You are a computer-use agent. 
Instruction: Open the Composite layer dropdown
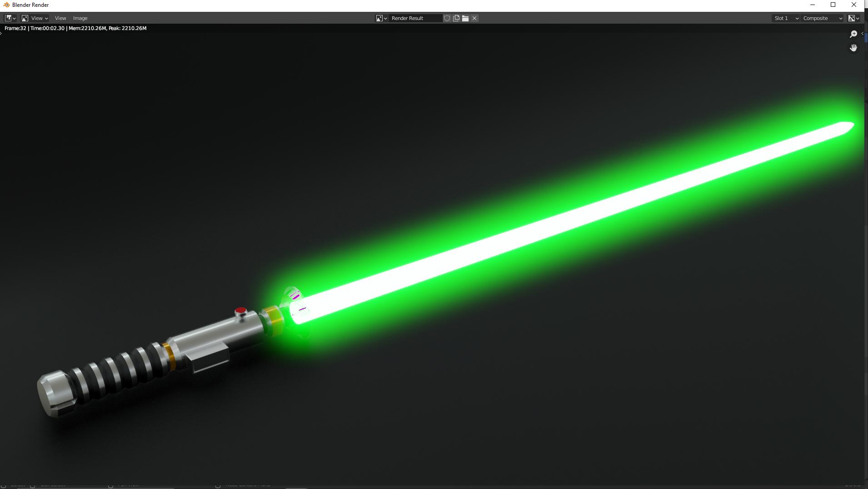click(x=823, y=18)
